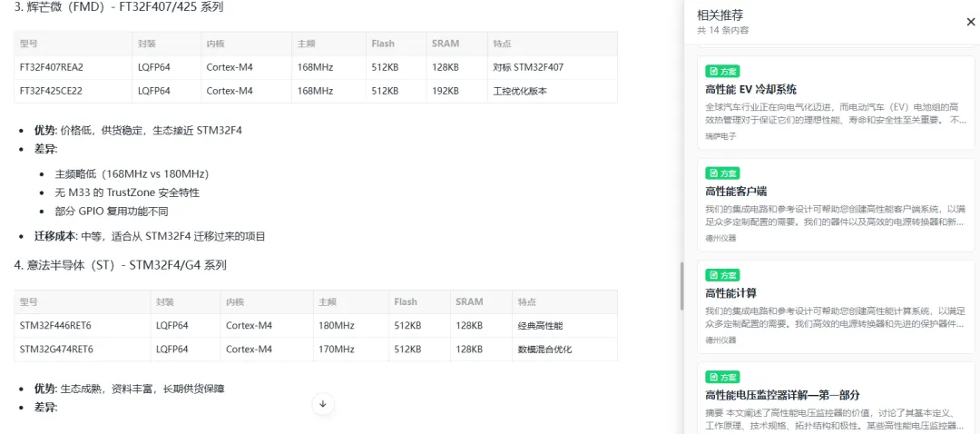Click the 共 14 条内容 count text

(x=722, y=30)
